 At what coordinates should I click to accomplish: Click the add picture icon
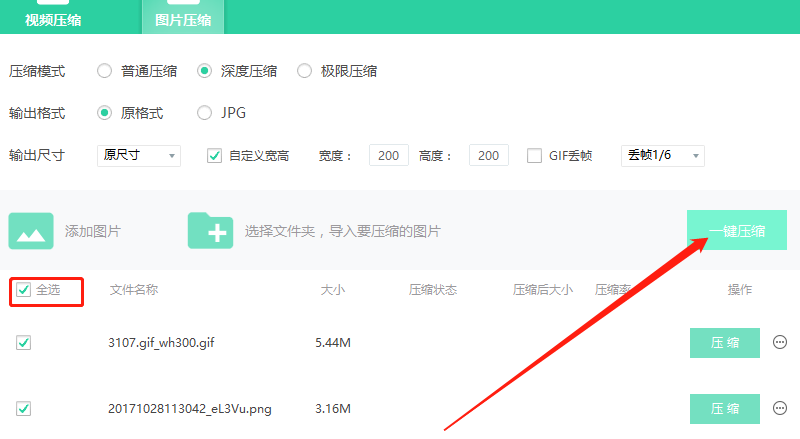31,231
